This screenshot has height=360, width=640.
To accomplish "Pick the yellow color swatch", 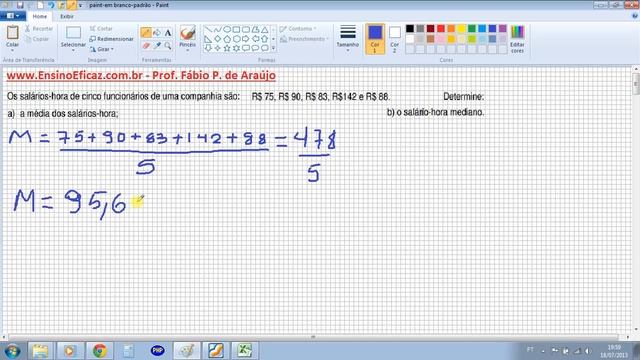I will click(x=462, y=29).
